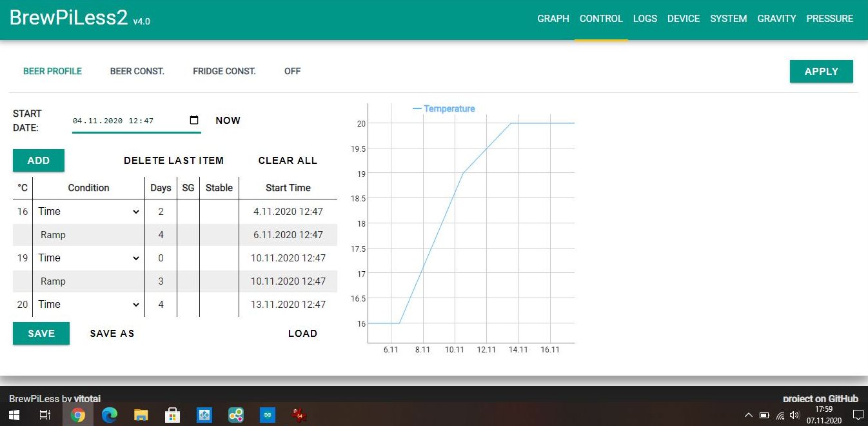The height and width of the screenshot is (426, 868).
Task: Check battery status in system tray
Action: tap(764, 415)
